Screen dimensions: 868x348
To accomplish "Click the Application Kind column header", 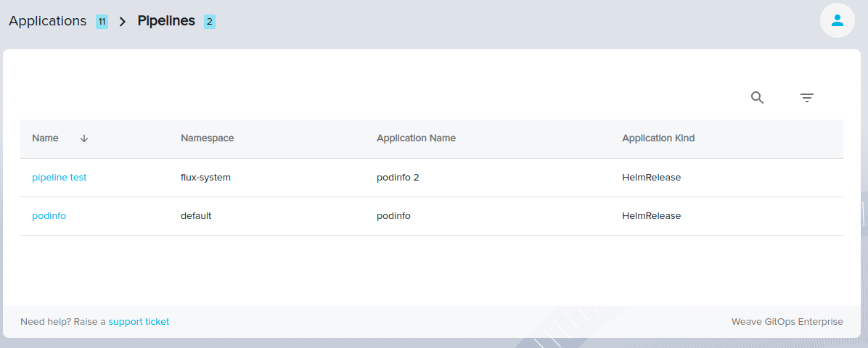I will coord(658,138).
